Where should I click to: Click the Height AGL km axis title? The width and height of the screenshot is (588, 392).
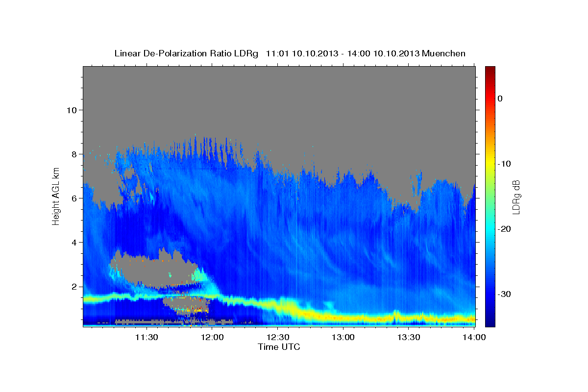(x=56, y=196)
